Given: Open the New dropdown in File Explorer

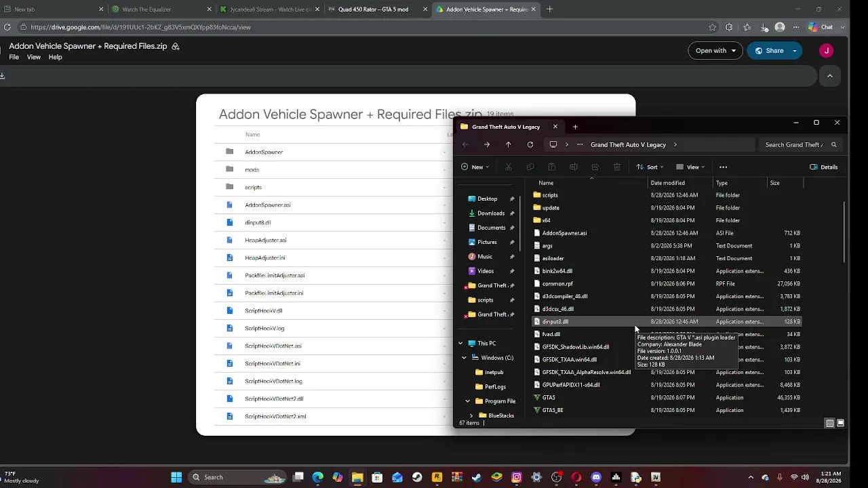Looking at the screenshot, I should coord(475,167).
